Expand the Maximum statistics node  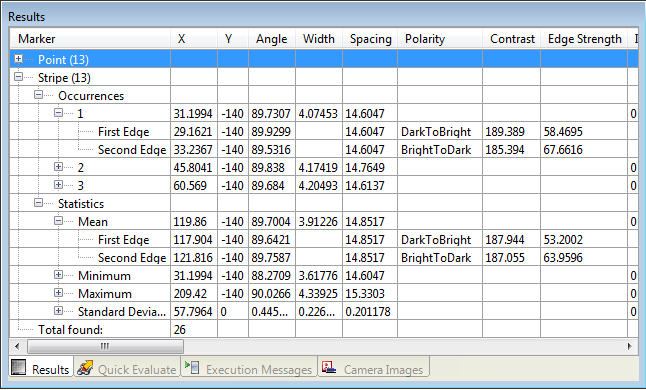pos(59,293)
